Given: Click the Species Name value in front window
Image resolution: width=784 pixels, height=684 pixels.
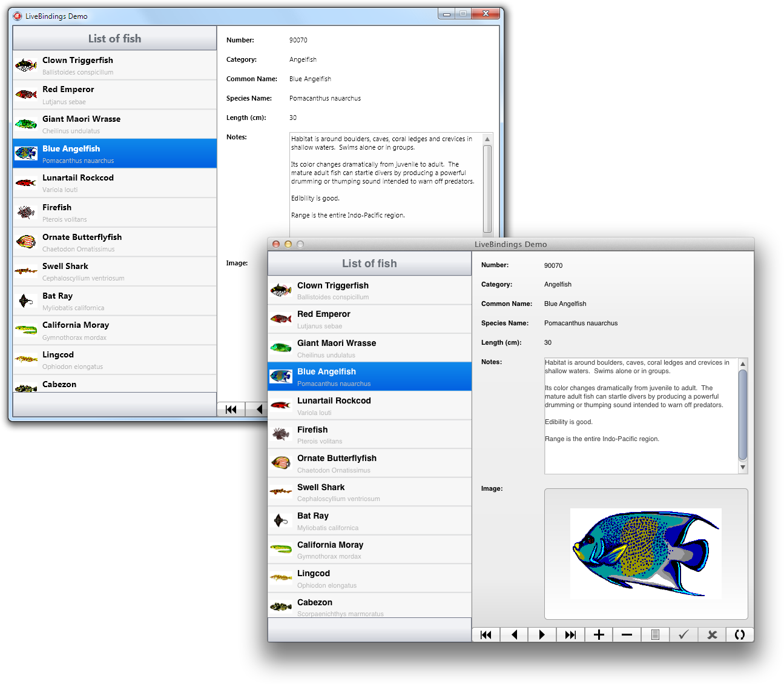Looking at the screenshot, I should click(581, 324).
